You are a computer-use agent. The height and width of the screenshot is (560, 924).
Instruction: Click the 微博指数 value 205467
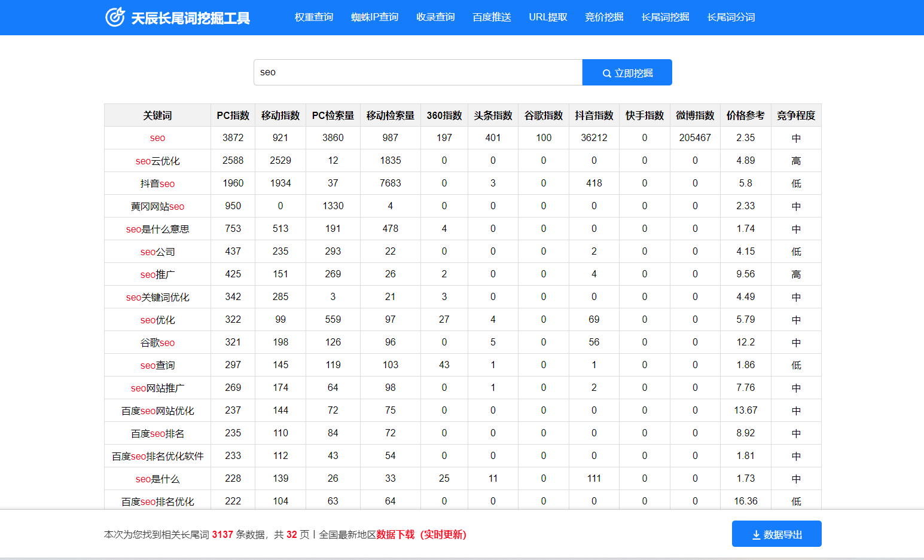(x=695, y=137)
